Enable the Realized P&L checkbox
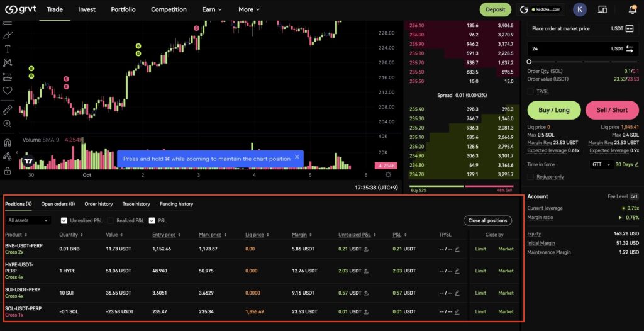 click(111, 220)
